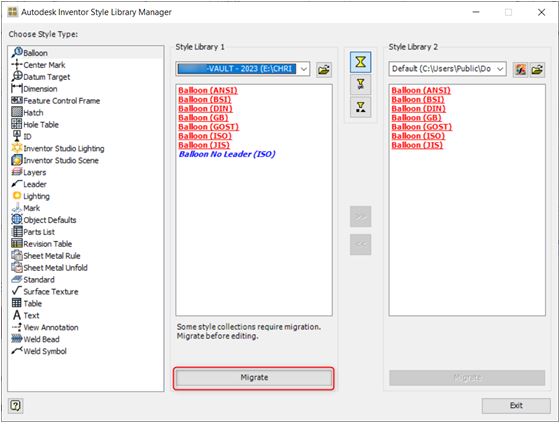
Task: Browse for Style Library 2 folder
Action: pos(537,69)
